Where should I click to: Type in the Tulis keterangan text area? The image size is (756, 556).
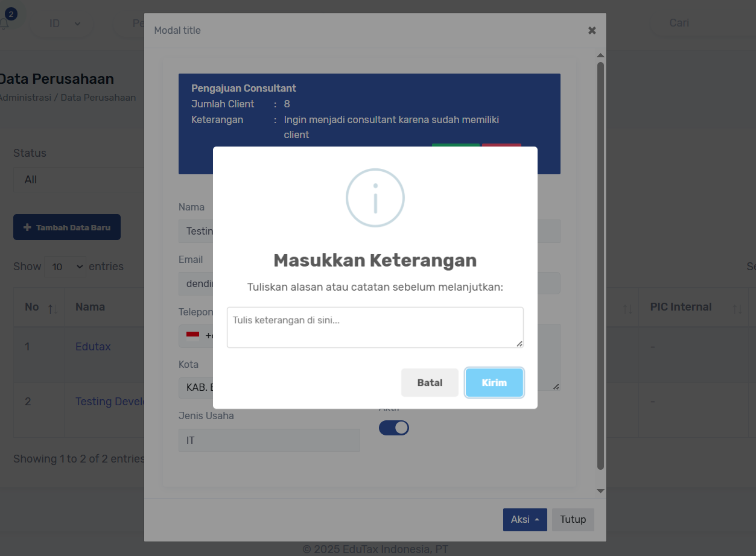[x=375, y=327]
